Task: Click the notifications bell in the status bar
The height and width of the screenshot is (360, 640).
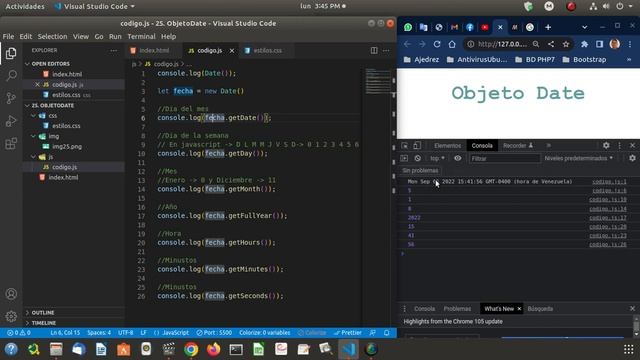Action: (387, 333)
